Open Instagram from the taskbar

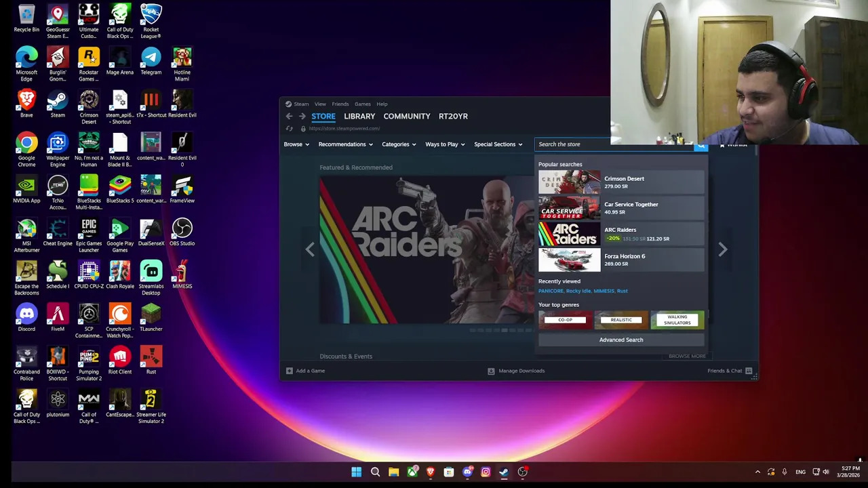click(486, 472)
